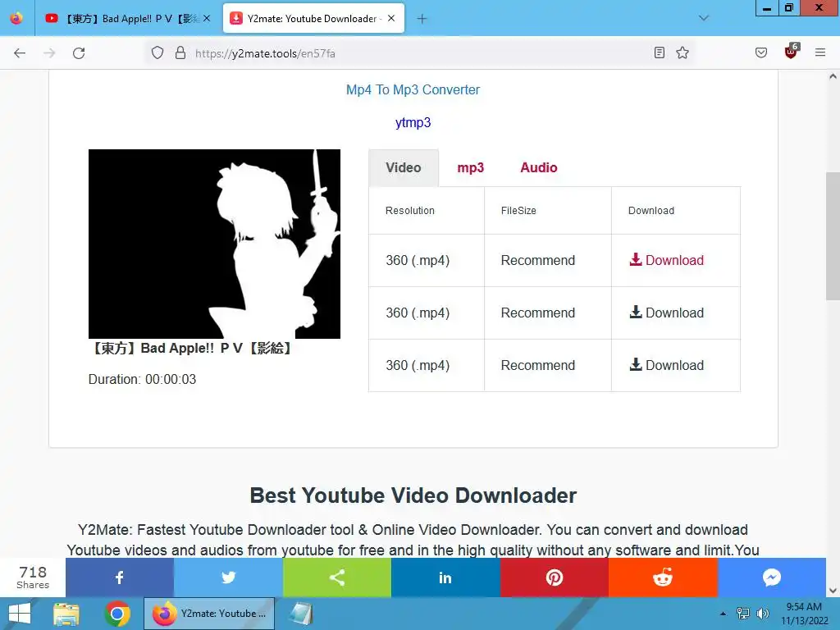
Task: Toggle reader view icon in address bar
Action: pyautogui.click(x=660, y=52)
